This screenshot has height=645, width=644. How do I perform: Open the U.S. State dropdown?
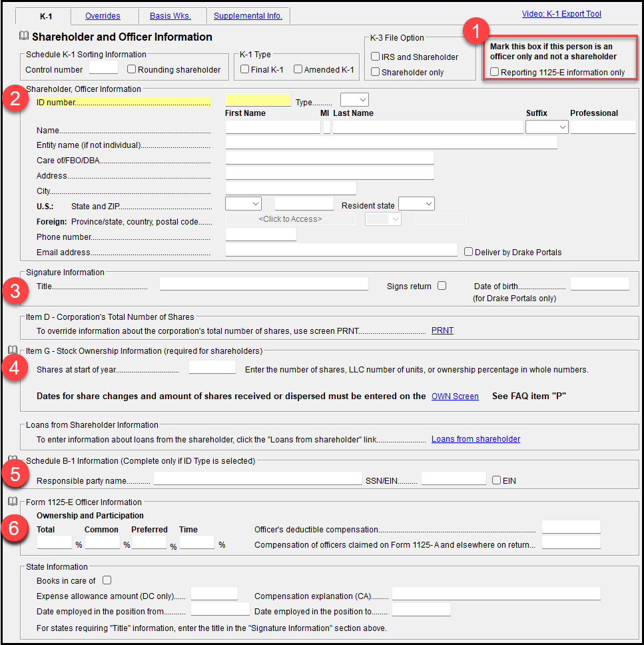(x=244, y=204)
